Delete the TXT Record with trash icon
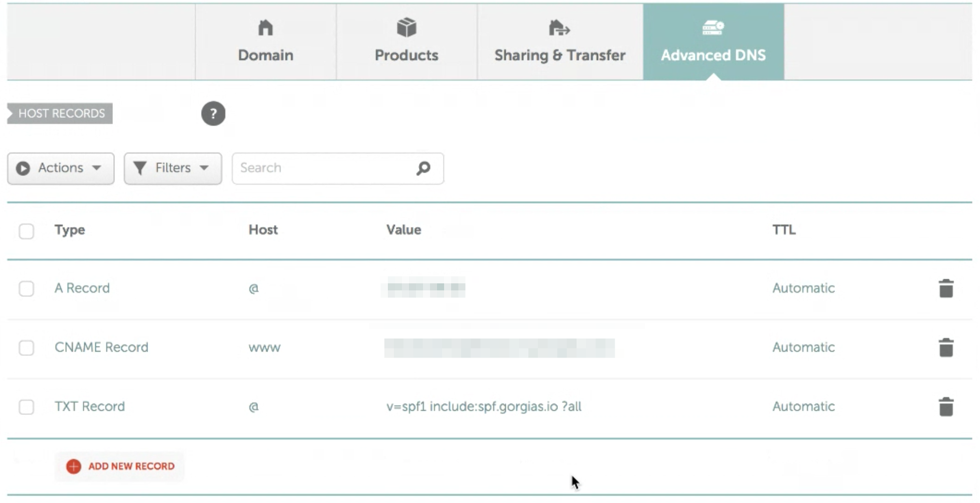The height and width of the screenshot is (503, 980). click(946, 407)
